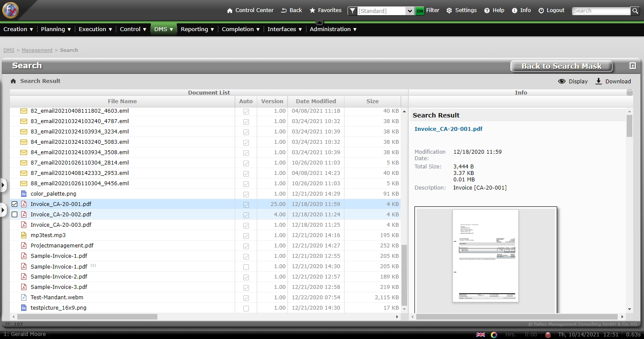644x339 pixels.
Task: Log out using the Logout power icon
Action: point(552,10)
